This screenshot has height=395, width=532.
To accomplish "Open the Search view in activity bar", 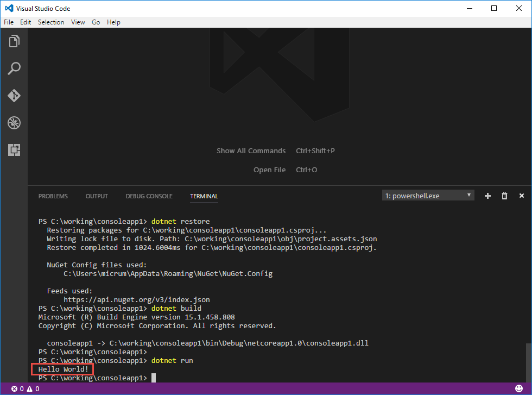I will click(x=14, y=68).
